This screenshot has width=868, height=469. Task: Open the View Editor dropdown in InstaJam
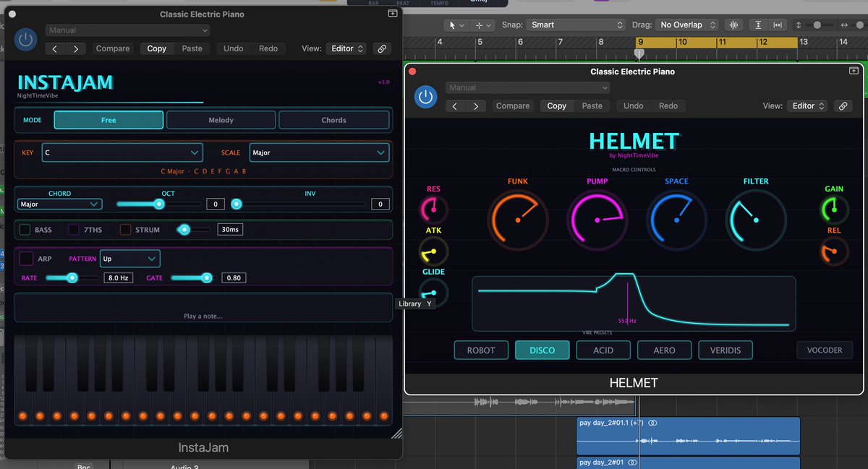[346, 48]
